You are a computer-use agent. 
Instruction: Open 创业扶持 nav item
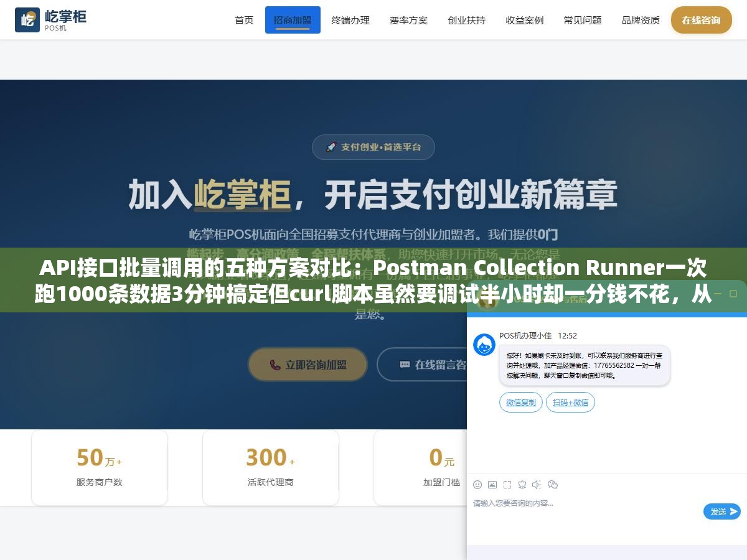click(466, 20)
